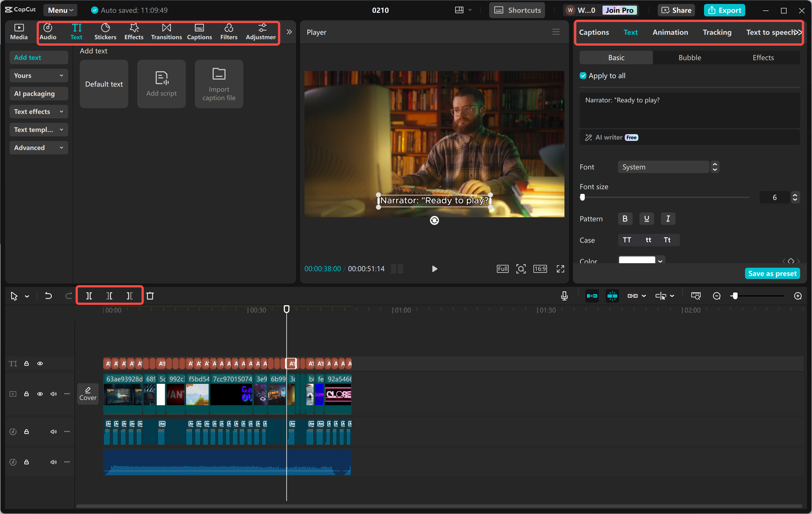Uncheck the Apply to all checkbox

pyautogui.click(x=583, y=76)
